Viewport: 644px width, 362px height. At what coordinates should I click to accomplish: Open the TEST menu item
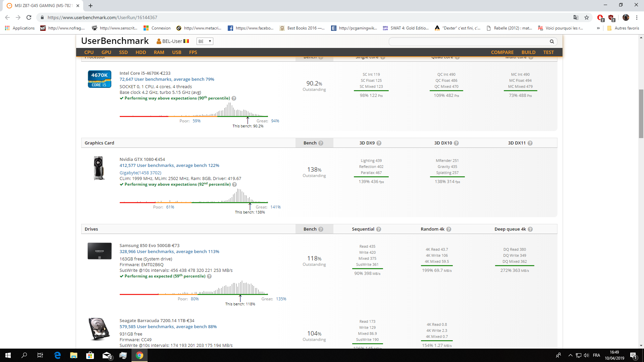tap(549, 52)
